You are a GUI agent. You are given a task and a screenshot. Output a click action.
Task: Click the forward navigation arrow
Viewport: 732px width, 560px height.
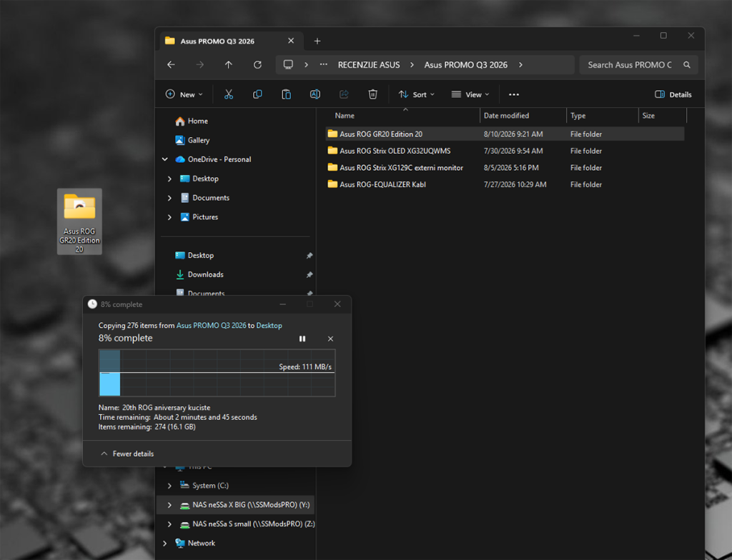click(200, 65)
